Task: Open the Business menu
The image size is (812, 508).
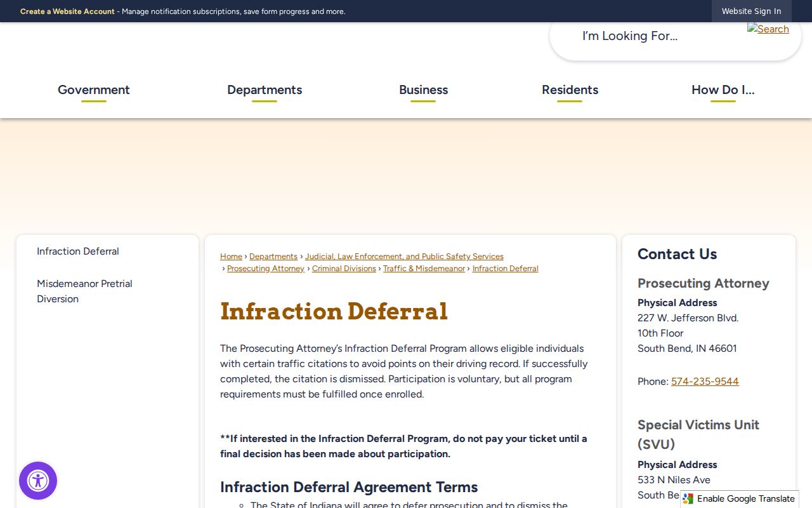Action: [423, 90]
